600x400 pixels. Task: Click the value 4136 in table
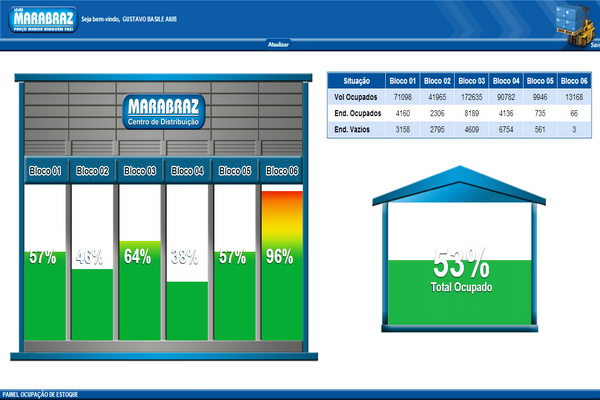click(506, 113)
